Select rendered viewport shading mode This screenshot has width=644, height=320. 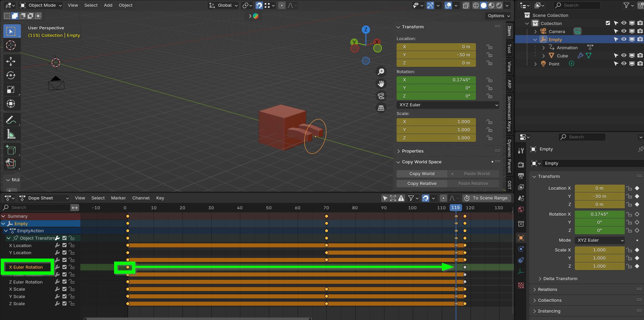click(x=499, y=5)
